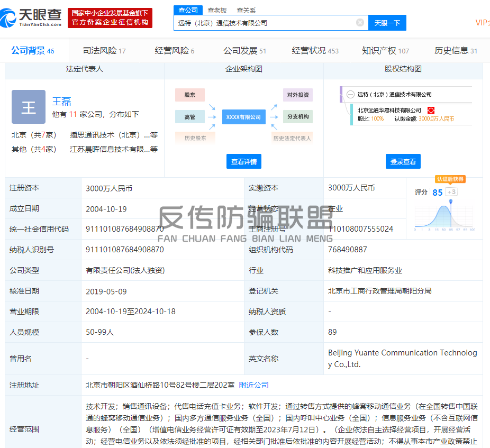Click the 附近公司 link beside the address
This screenshot has width=490, height=448.
point(253,385)
